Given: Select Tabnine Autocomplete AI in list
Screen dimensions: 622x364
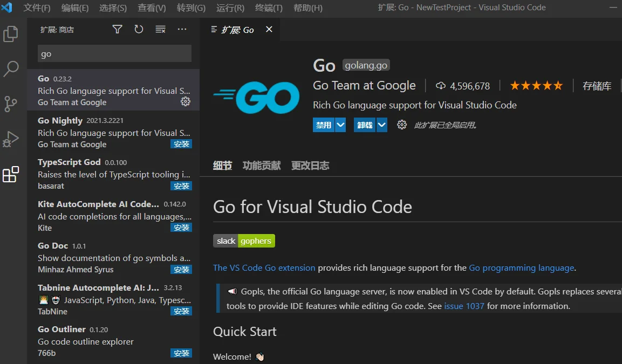Looking at the screenshot, I should (x=113, y=299).
